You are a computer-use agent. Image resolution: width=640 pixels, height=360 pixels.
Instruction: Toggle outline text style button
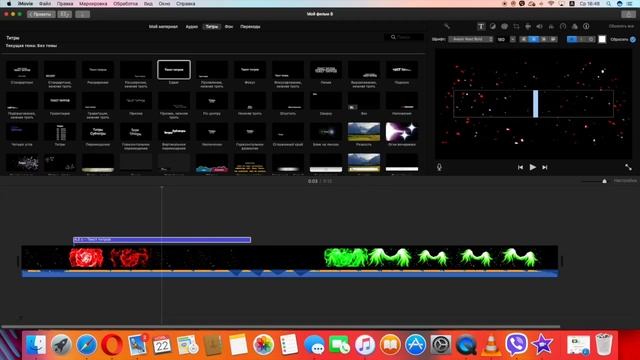[591, 39]
